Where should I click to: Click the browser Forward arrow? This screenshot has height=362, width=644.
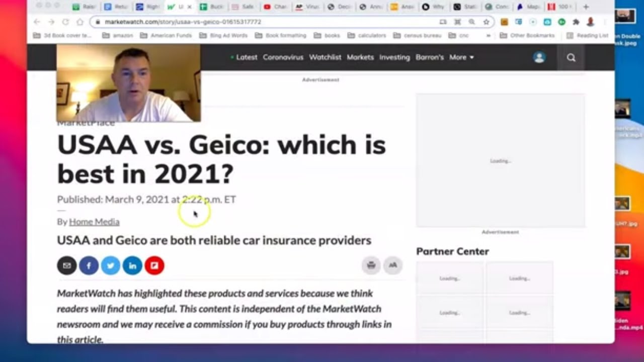(x=51, y=22)
